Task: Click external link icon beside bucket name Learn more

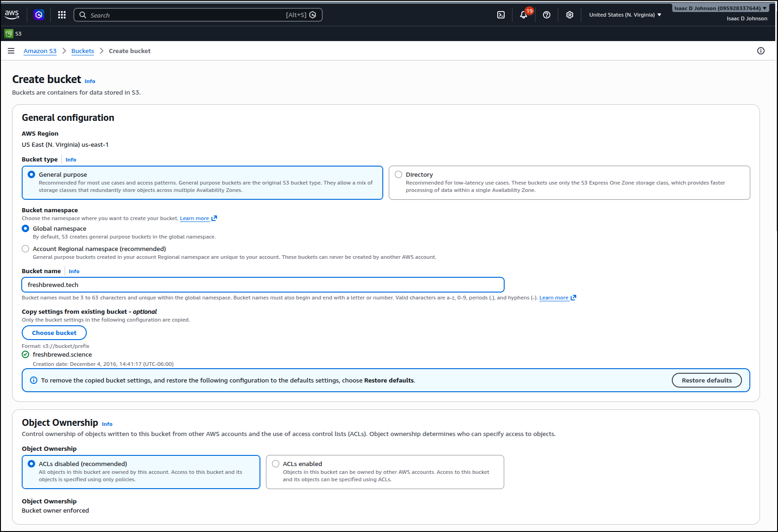Action: coord(573,298)
